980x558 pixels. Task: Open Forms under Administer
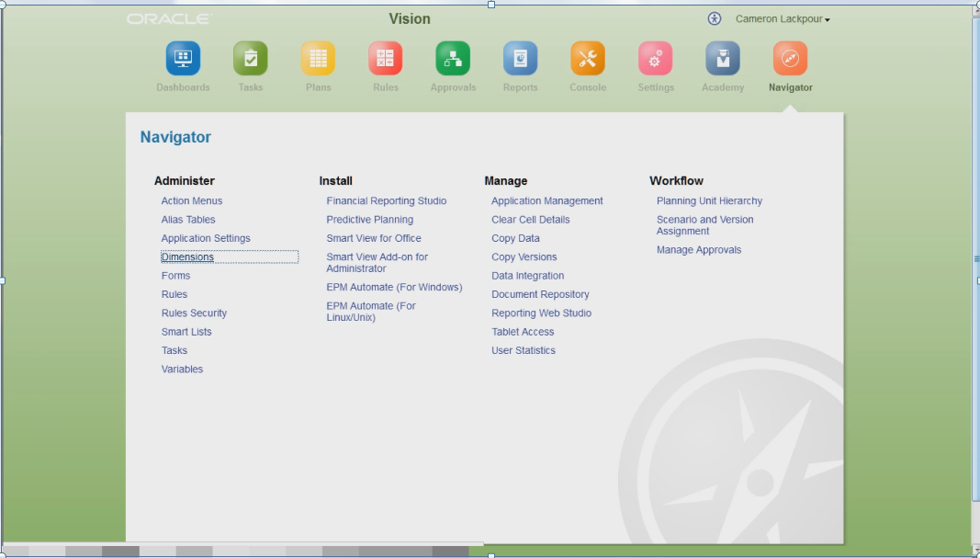tap(175, 276)
